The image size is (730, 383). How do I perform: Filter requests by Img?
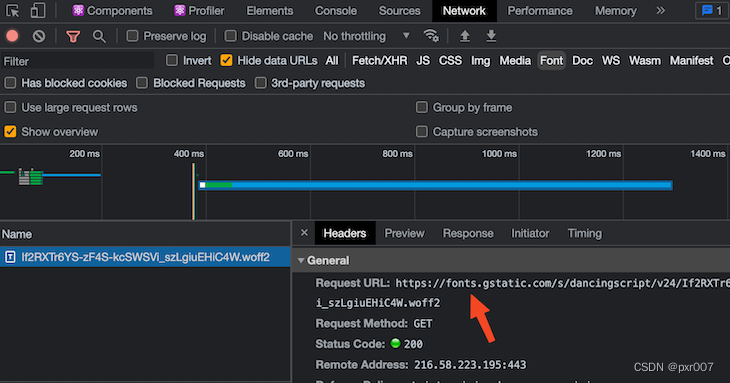point(480,60)
